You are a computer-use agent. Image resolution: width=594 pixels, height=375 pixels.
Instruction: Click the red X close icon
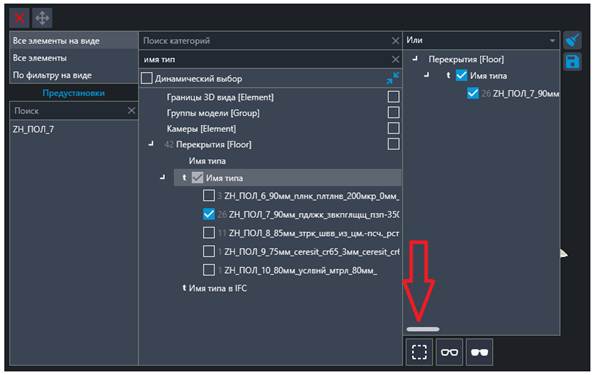pos(19,18)
